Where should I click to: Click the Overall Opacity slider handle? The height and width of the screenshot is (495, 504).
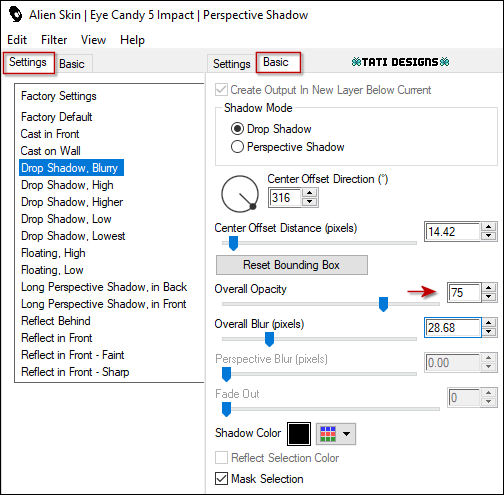point(383,304)
